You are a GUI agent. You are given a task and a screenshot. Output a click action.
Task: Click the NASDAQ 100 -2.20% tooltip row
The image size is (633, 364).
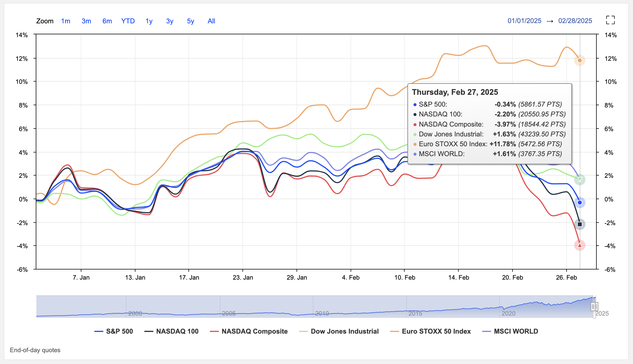[x=489, y=114]
